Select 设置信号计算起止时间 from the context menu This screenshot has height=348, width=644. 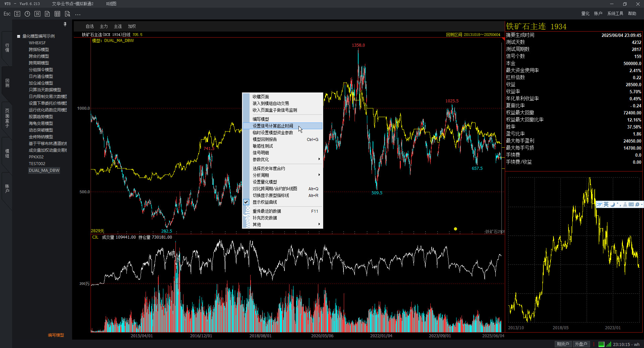pos(273,126)
